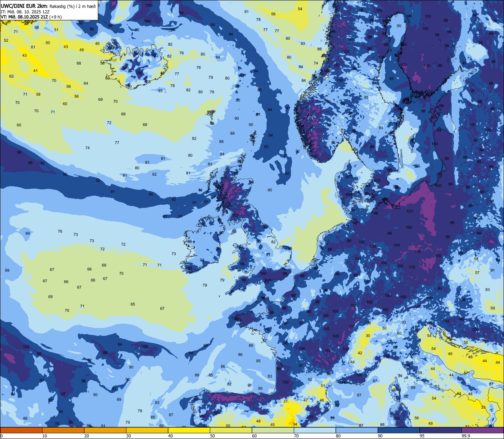Click the humidity value '33' in bottom right
The width and height of the screenshot is (504, 439).
(483, 408)
